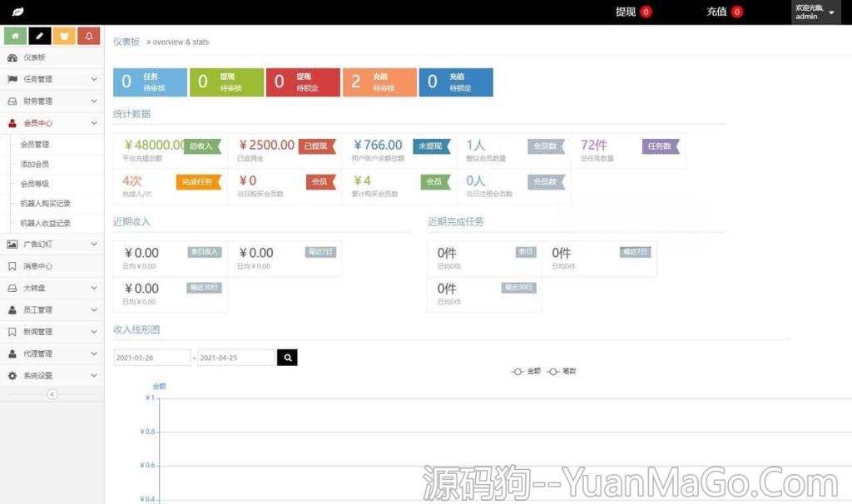Image resolution: width=852 pixels, height=504 pixels.
Task: Select the green home icon in top toolbar
Action: tap(15, 36)
